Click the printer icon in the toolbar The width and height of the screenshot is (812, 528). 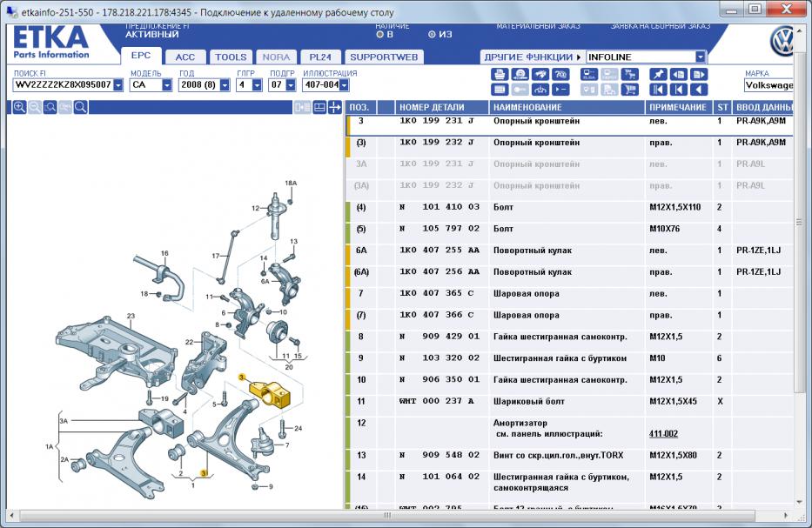point(500,75)
